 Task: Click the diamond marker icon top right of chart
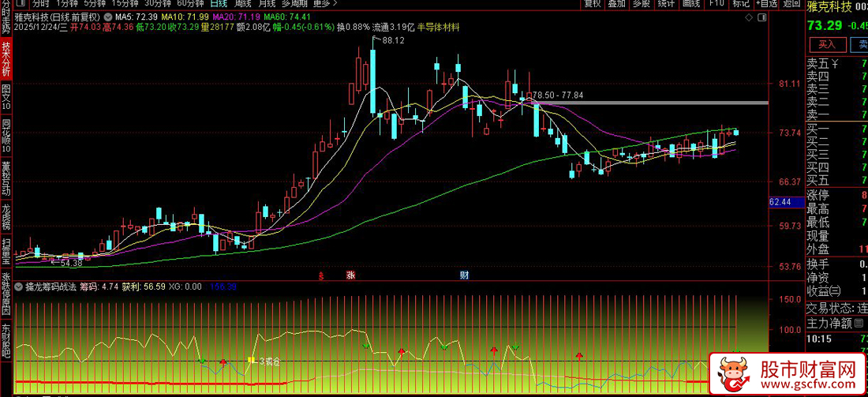pos(748,18)
